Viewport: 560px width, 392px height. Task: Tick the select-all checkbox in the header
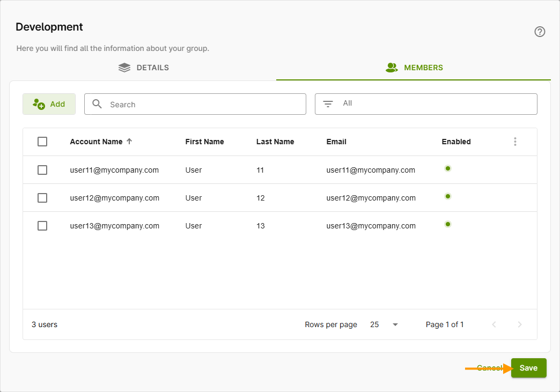pos(42,142)
